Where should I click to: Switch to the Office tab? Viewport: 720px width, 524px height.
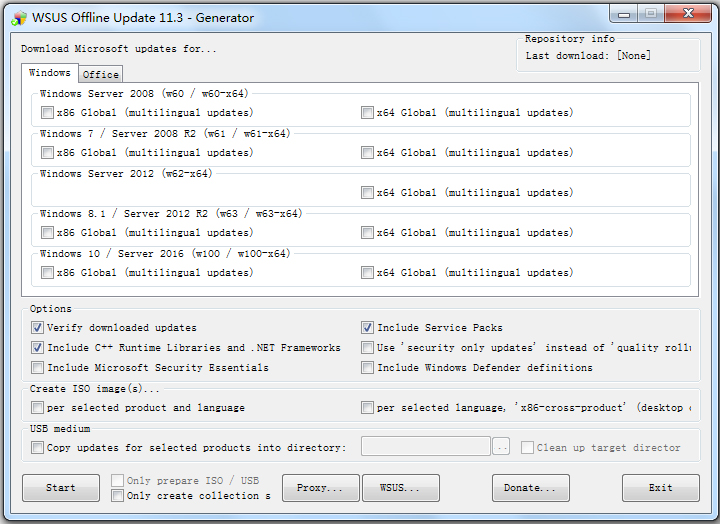[x=101, y=74]
